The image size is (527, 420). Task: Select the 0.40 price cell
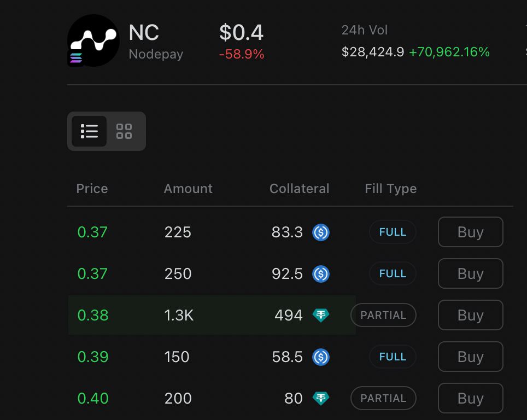(x=93, y=398)
